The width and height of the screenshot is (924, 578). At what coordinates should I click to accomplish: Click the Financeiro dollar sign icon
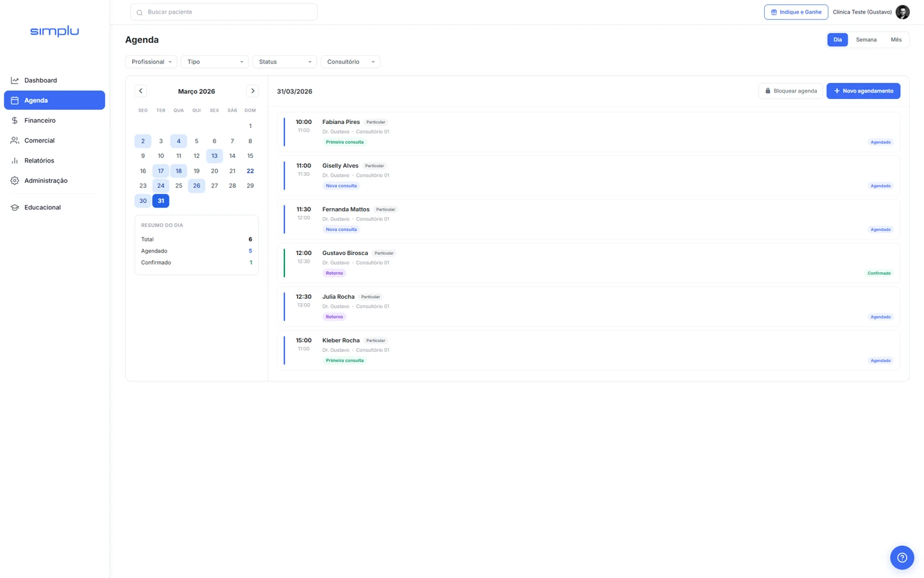click(x=15, y=121)
